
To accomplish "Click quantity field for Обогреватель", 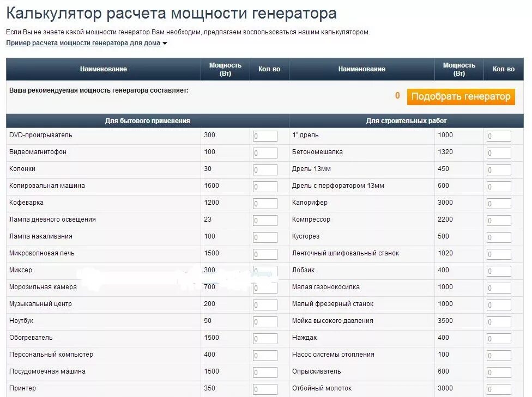I will tap(265, 339).
